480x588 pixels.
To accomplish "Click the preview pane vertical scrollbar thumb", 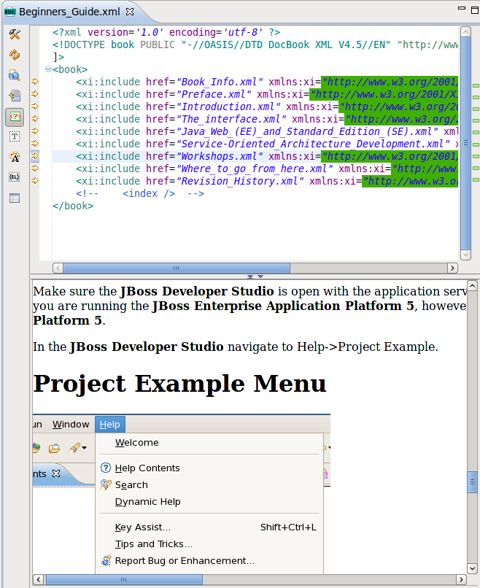I will pos(472,482).
